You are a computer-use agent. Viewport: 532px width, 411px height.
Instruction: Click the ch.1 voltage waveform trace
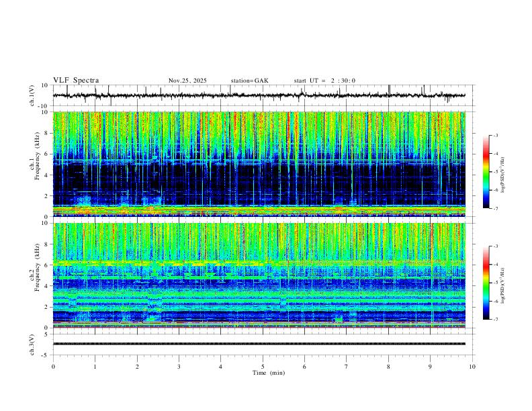(x=259, y=95)
